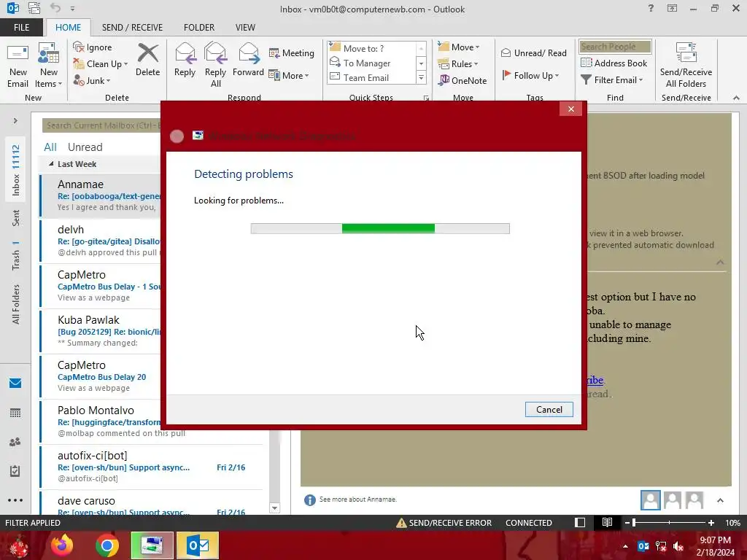Click the zoom slider handle
Screen dimensions: 747x560
click(x=634, y=522)
